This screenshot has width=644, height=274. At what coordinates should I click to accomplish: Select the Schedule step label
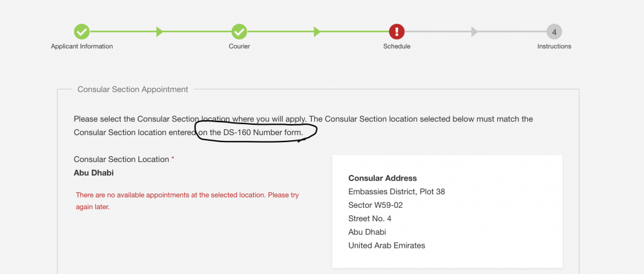click(x=397, y=46)
